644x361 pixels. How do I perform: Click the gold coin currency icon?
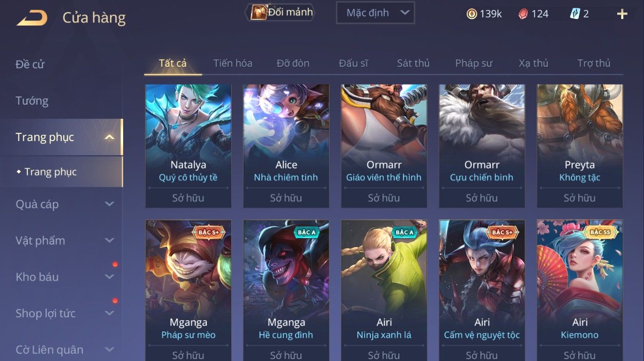click(x=472, y=14)
